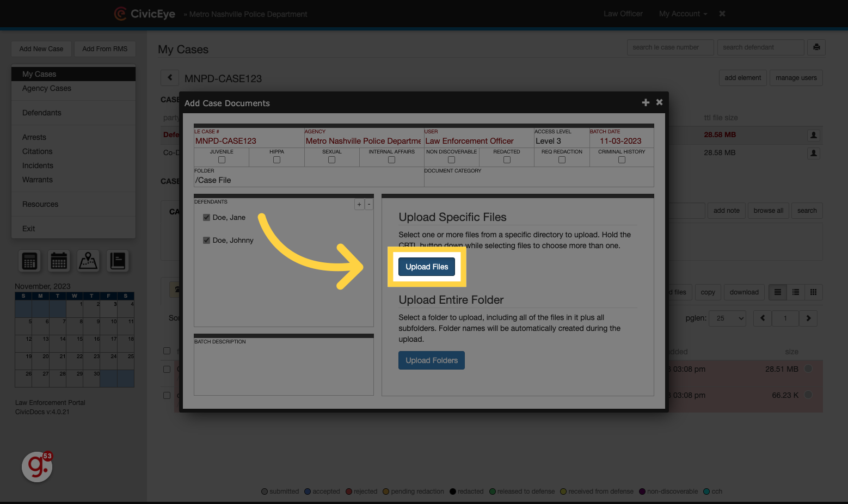Viewport: 848px width, 504px height.
Task: Toggle the NON DISCOVERABLE checkbox
Action: (451, 160)
